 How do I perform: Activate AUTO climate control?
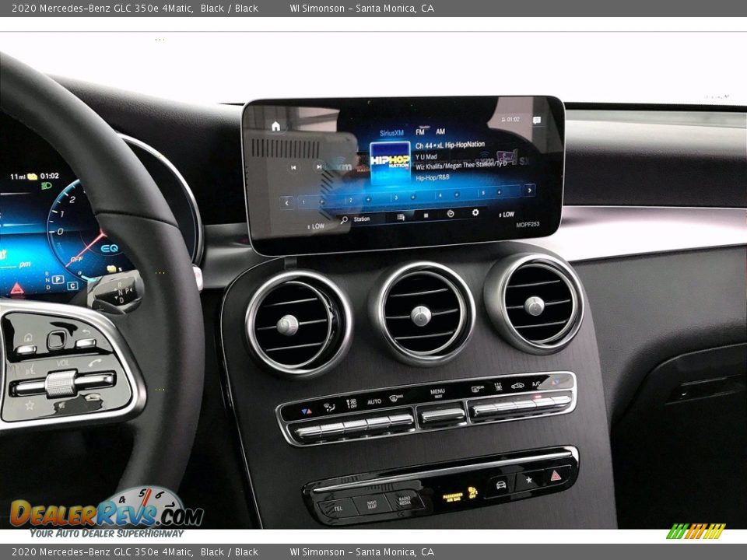373,402
